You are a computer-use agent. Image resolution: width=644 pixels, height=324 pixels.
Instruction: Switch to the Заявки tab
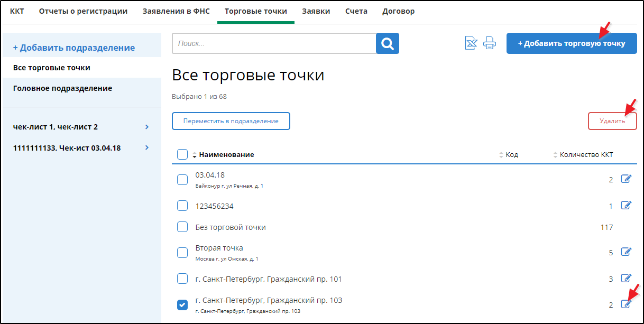pyautogui.click(x=316, y=11)
